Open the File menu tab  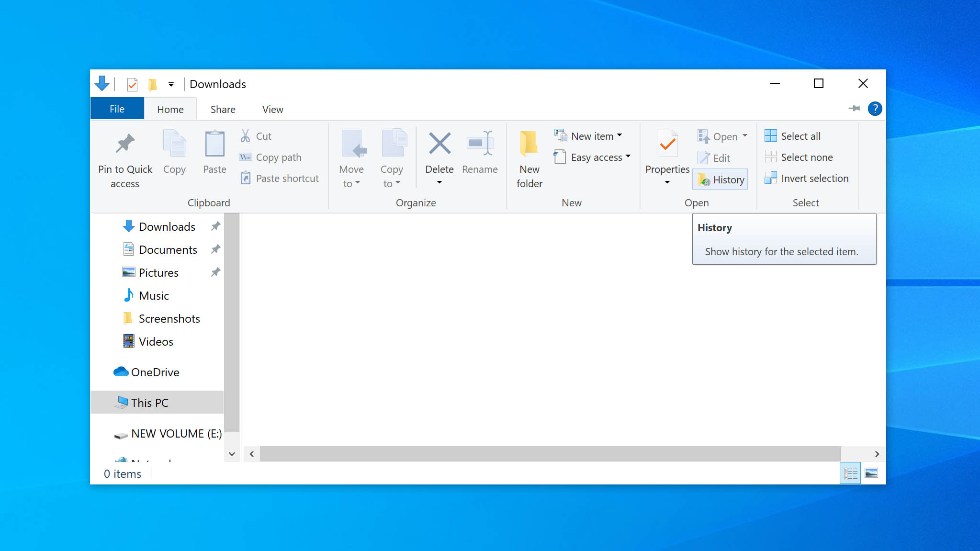pos(117,109)
